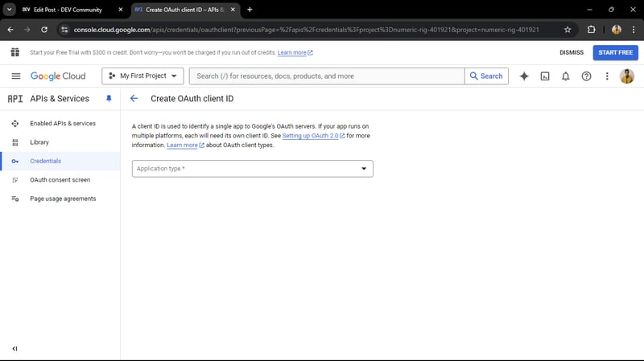The width and height of the screenshot is (644, 361).
Task: Open Page usage agreements
Action: [63, 199]
